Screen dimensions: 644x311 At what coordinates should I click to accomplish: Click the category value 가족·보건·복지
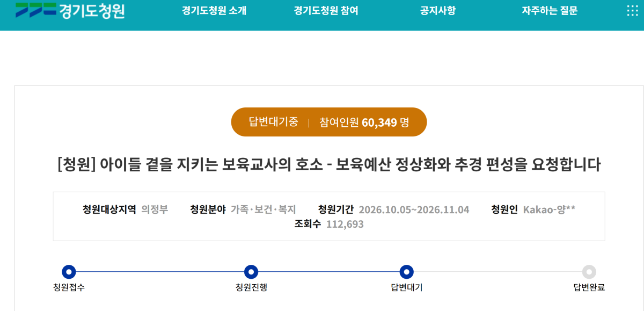coord(264,209)
